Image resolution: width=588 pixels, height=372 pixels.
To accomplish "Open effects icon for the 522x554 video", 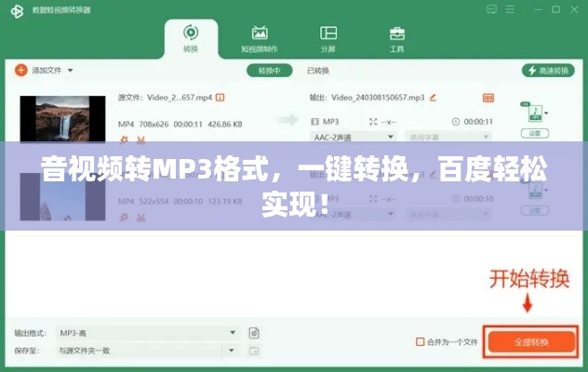I will 124,218.
